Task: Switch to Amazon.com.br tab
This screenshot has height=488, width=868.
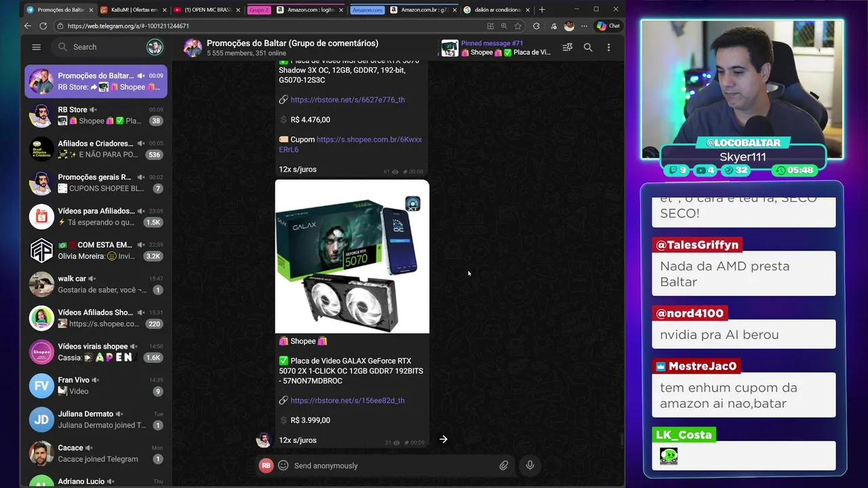Action: pyautogui.click(x=423, y=9)
